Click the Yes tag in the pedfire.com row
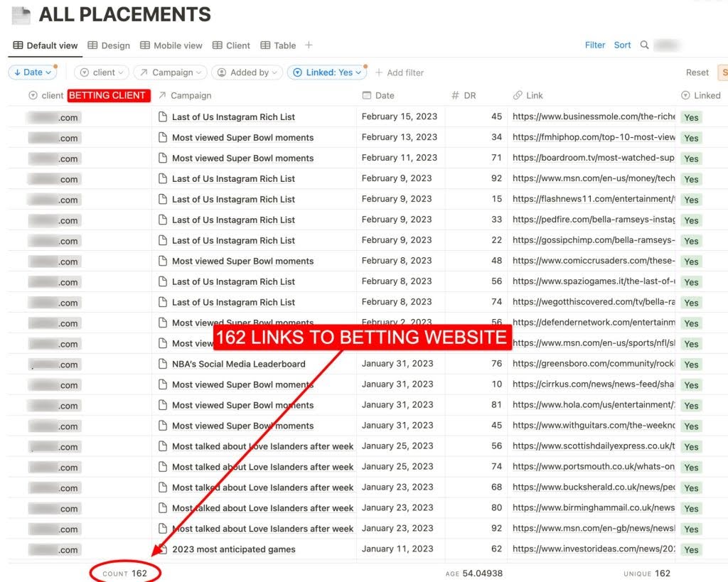This screenshot has width=728, height=582. tap(691, 220)
